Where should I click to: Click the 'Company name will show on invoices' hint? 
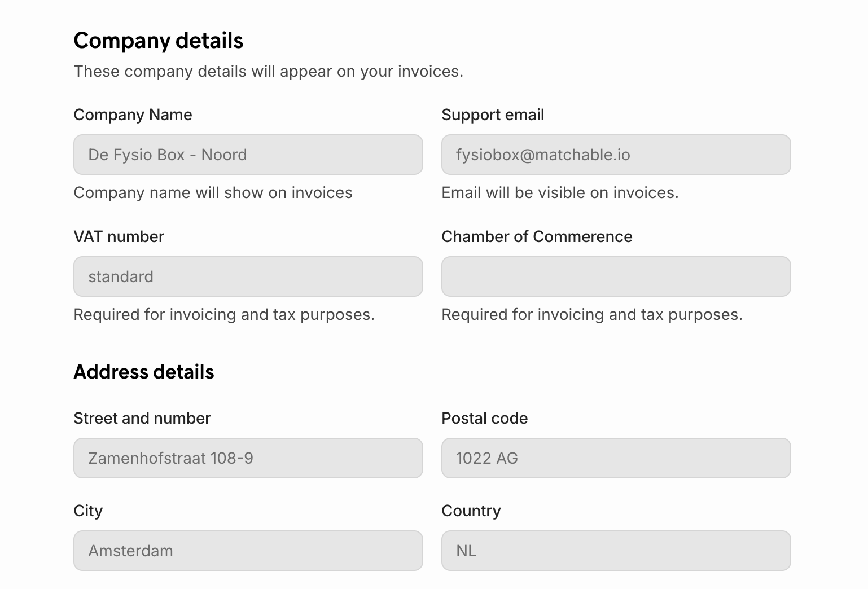pyautogui.click(x=213, y=192)
